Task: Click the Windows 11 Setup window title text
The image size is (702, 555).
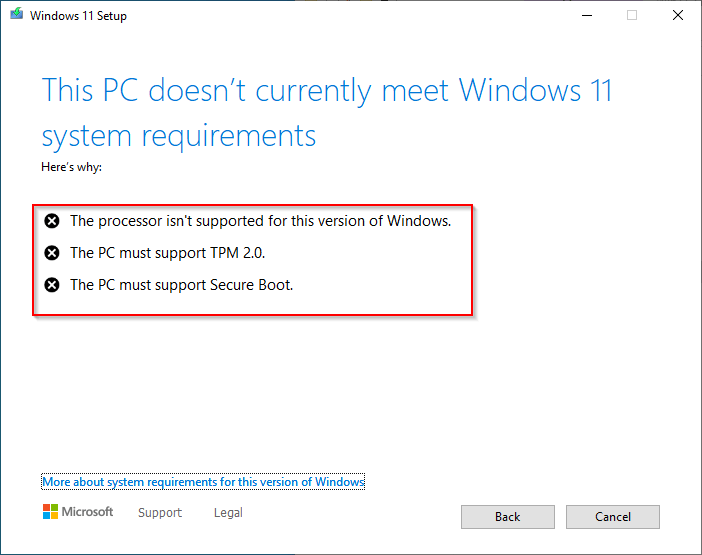Action: click(x=78, y=16)
